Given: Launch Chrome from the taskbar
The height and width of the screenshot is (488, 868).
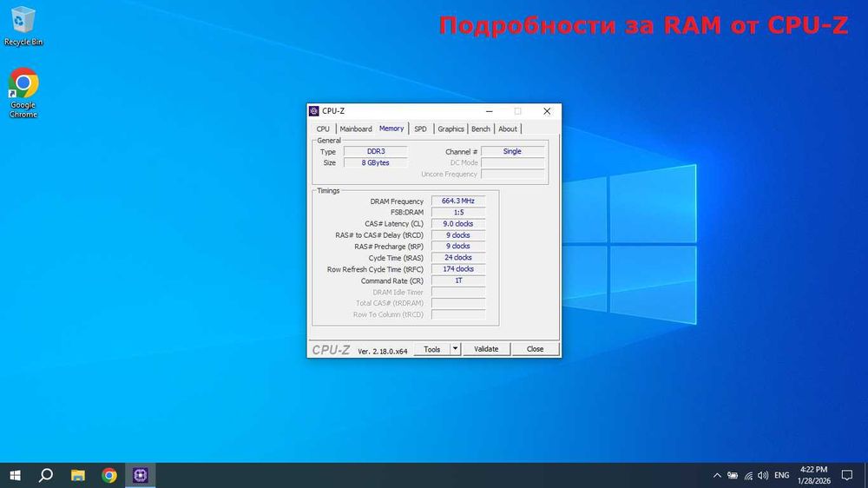Looking at the screenshot, I should click(109, 475).
